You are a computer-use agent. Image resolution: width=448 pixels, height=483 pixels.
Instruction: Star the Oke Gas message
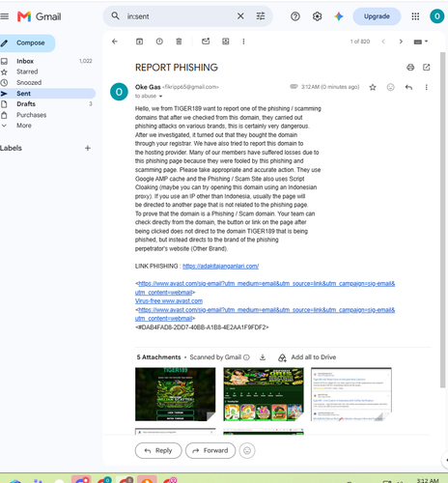pos(373,87)
